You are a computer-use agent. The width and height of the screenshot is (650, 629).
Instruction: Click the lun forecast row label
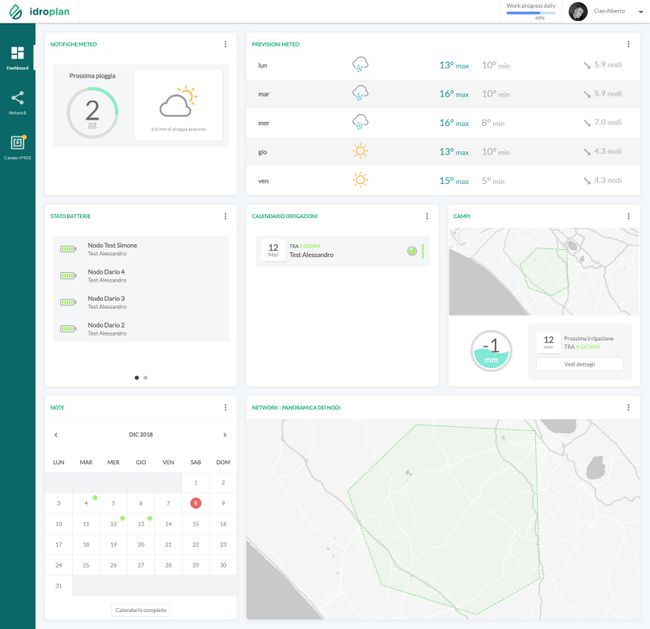tap(263, 65)
